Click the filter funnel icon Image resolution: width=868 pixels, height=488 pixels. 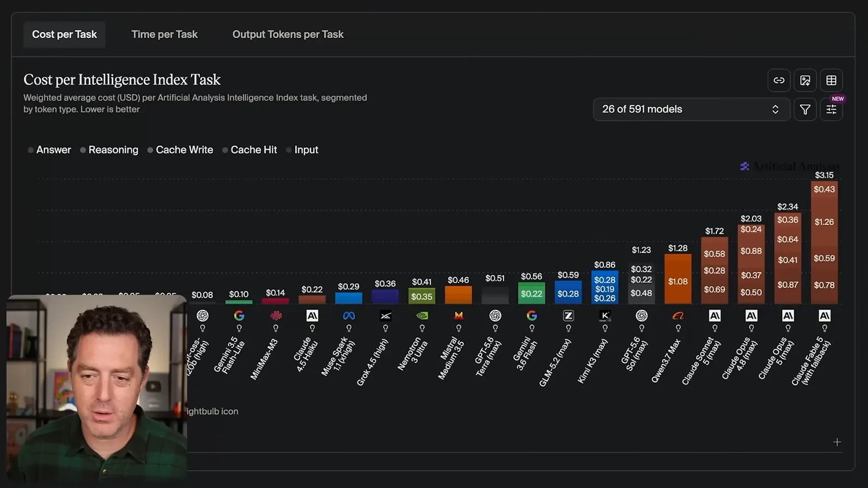click(x=805, y=110)
